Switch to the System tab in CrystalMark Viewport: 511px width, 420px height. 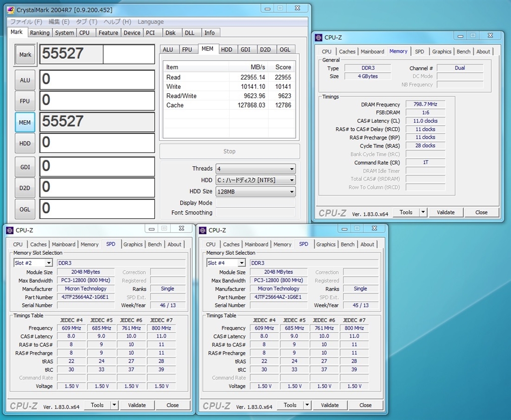tap(64, 32)
